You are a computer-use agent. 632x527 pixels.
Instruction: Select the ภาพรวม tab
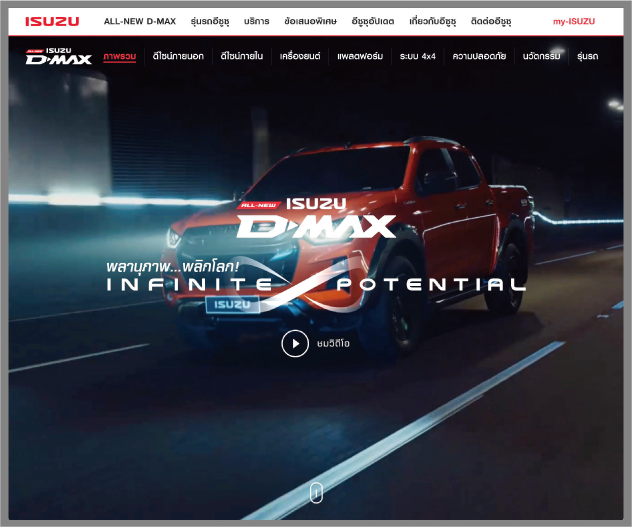[119, 56]
